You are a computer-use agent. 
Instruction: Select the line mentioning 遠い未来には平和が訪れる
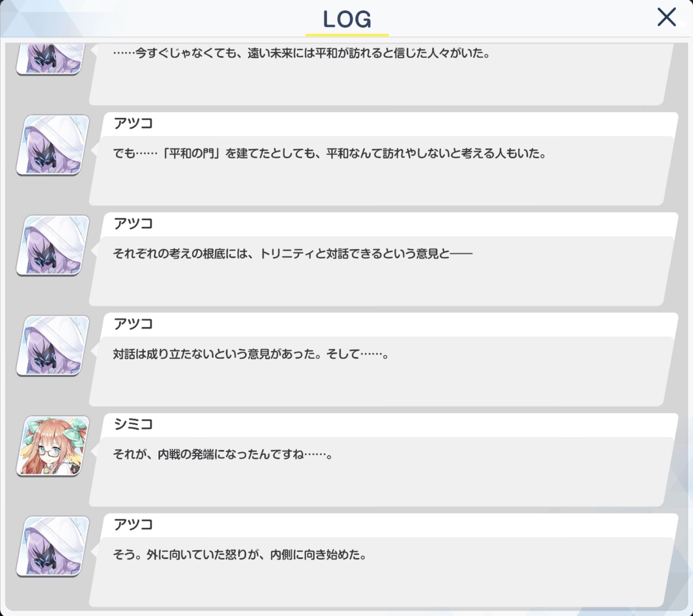[x=302, y=53]
